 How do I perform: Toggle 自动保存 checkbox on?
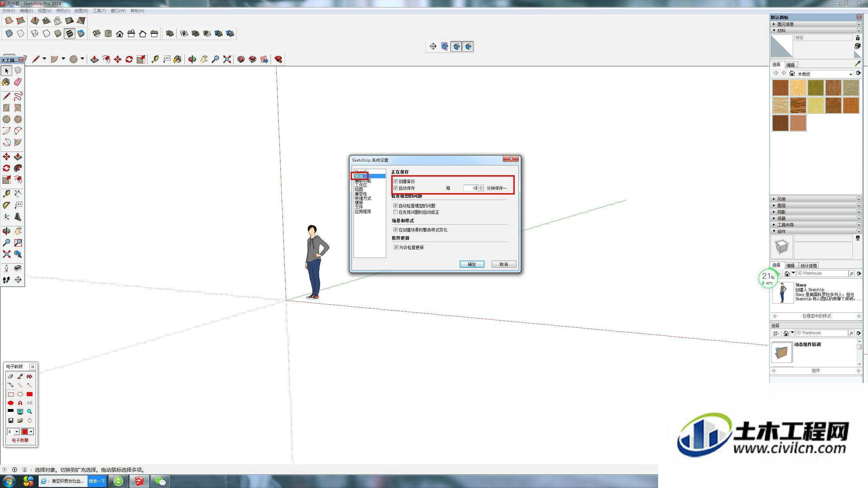click(395, 188)
